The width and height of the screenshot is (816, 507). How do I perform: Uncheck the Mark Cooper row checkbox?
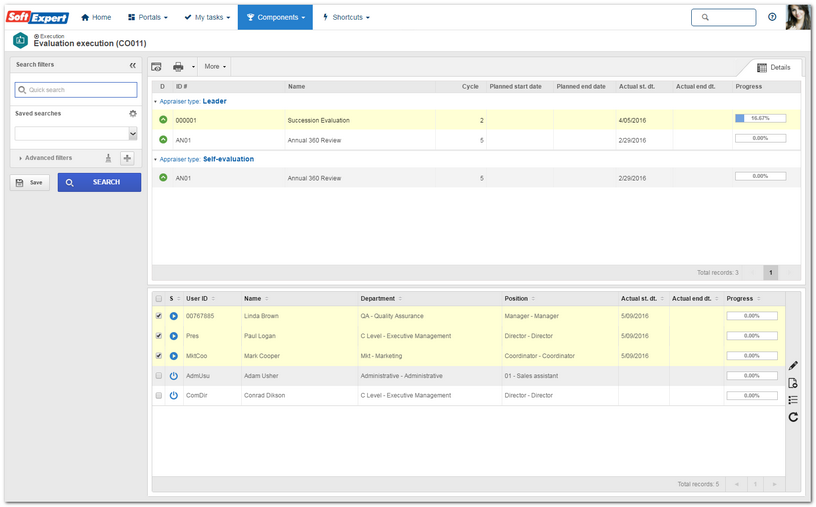click(x=159, y=356)
